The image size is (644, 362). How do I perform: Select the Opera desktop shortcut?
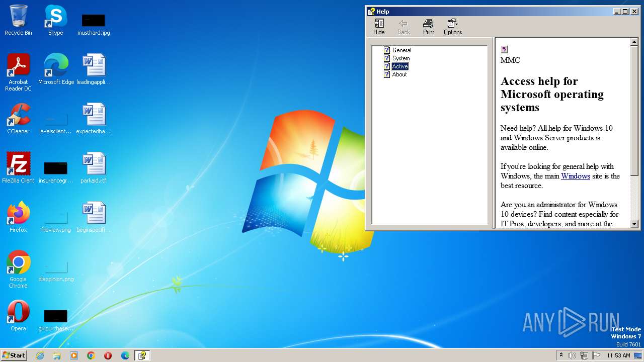pos(18,316)
